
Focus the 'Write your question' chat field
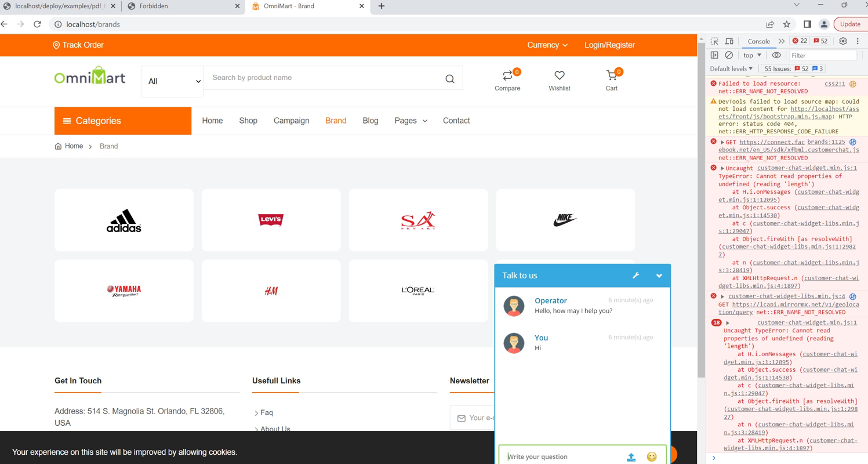pyautogui.click(x=562, y=456)
